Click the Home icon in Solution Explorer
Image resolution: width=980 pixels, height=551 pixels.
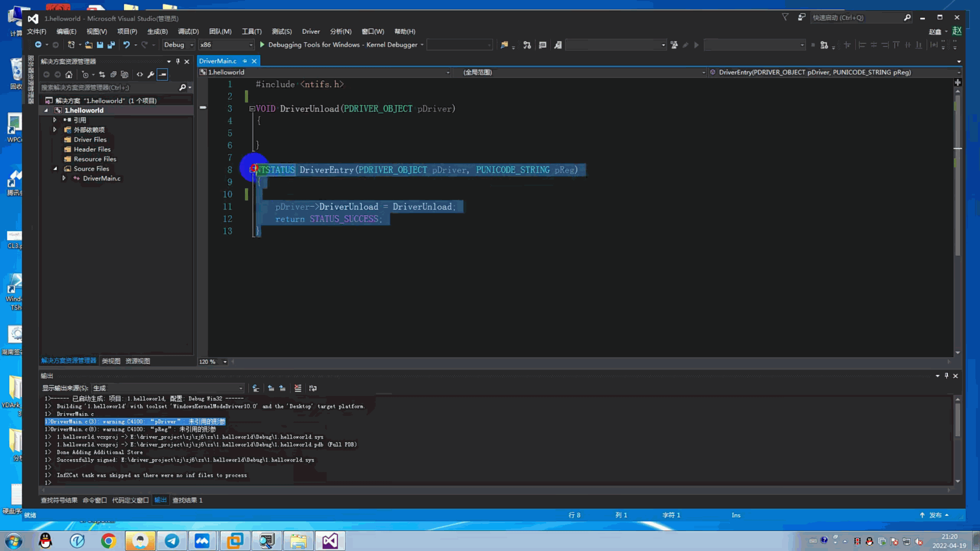pos(69,74)
